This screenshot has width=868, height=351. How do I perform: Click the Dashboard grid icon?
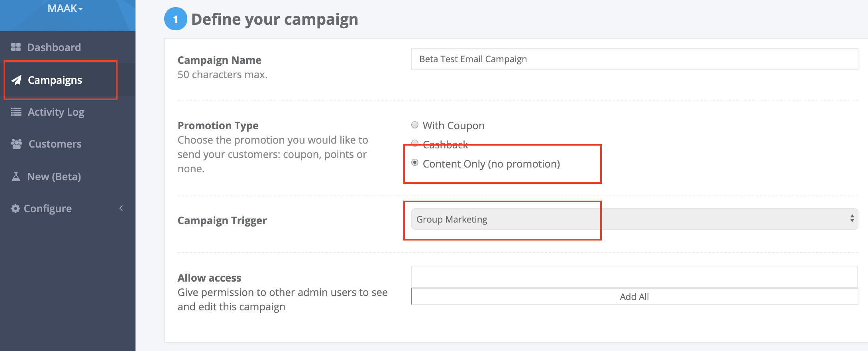16,47
